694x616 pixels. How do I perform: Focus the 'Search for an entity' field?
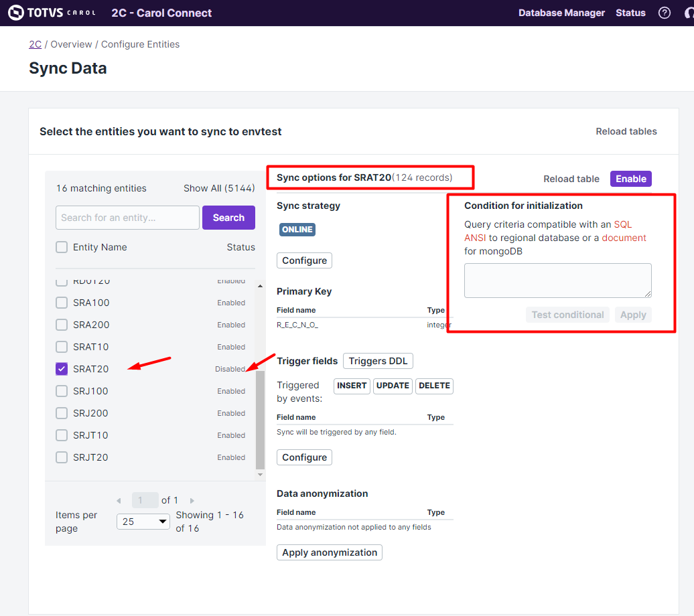(127, 218)
